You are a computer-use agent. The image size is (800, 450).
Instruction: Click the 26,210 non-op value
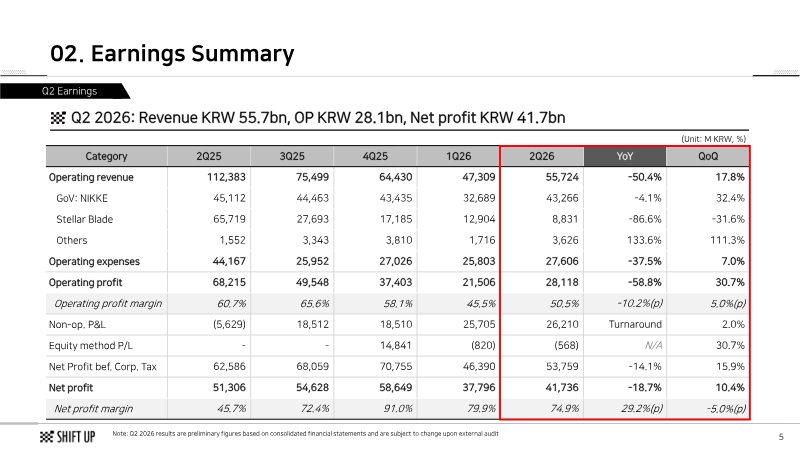[x=562, y=324]
